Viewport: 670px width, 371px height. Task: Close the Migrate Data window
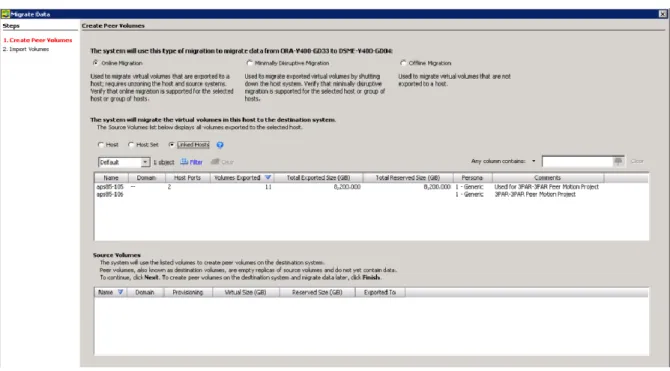(663, 14)
